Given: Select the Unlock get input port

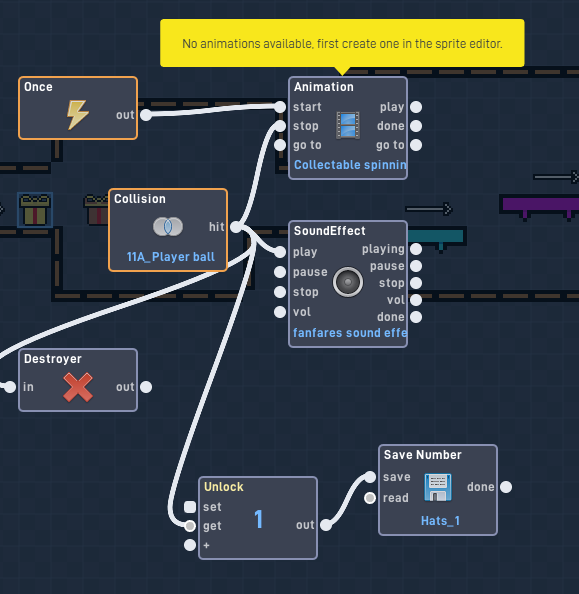Looking at the screenshot, I should [x=190, y=526].
